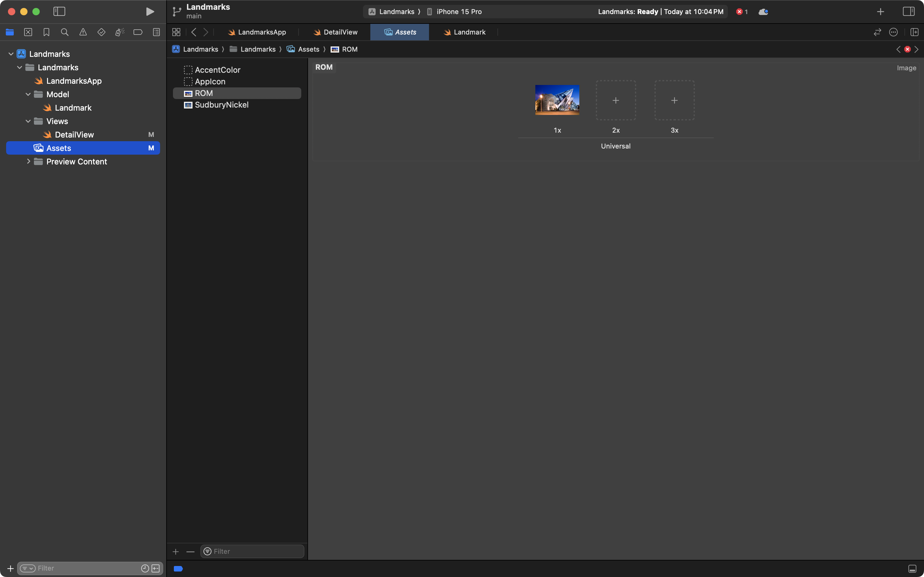Viewport: 924px width, 577px height.
Task: Collapse the Views folder in navigator
Action: click(28, 121)
